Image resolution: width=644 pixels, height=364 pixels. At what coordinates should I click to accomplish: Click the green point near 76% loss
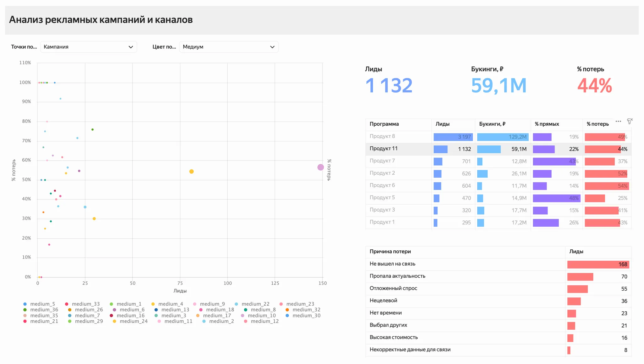pos(92,130)
